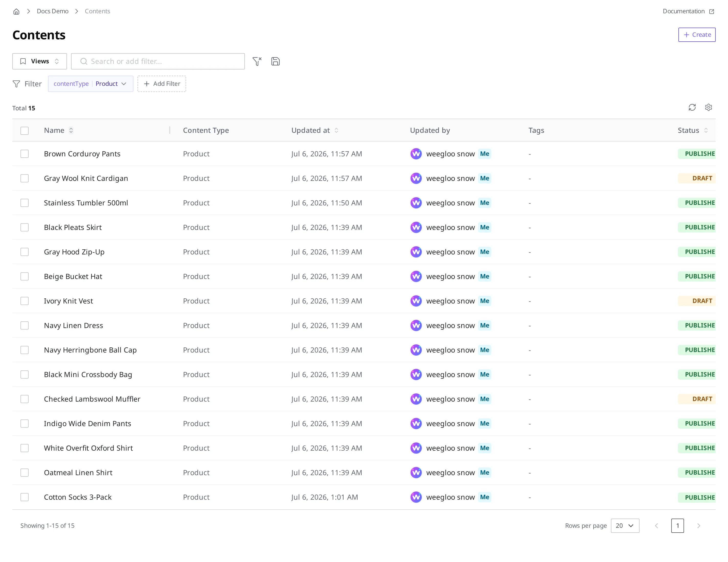Go to previous page arrow
The width and height of the screenshot is (728, 562).
(656, 526)
